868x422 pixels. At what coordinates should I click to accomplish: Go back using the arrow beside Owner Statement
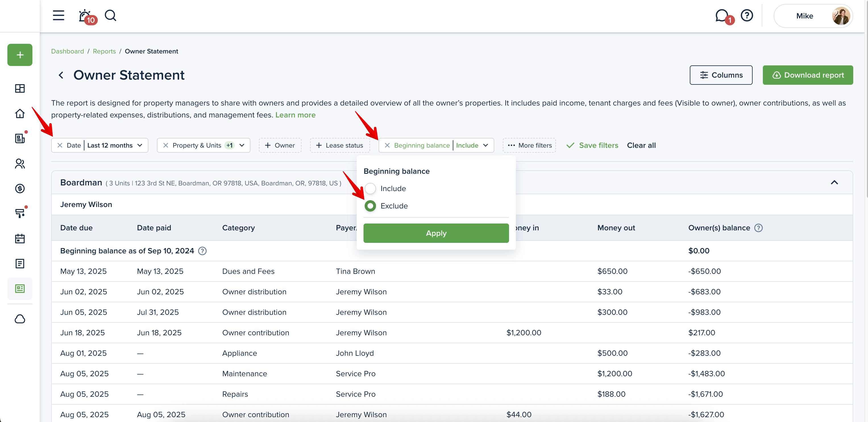61,75
